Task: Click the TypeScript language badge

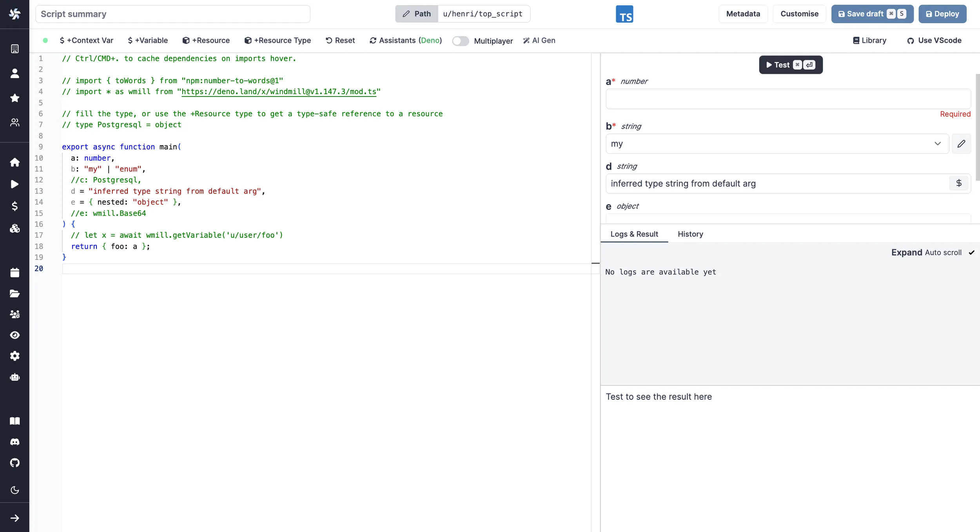Action: tap(624, 14)
